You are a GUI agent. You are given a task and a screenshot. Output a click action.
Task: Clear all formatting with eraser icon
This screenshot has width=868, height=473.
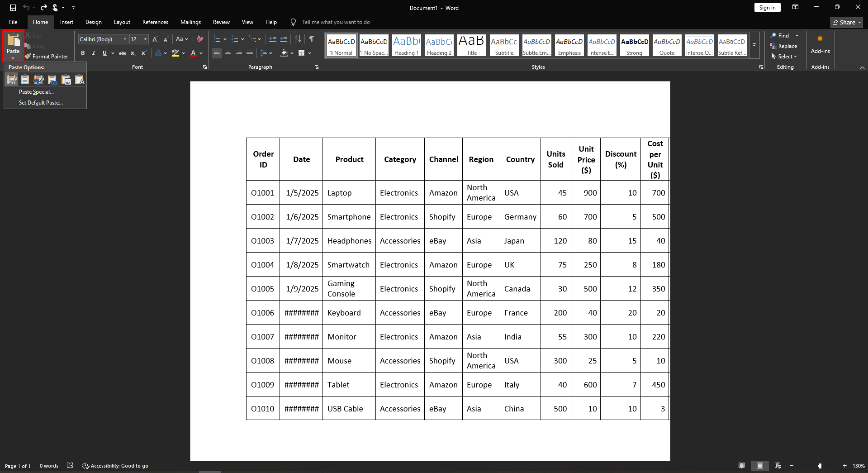click(x=200, y=39)
